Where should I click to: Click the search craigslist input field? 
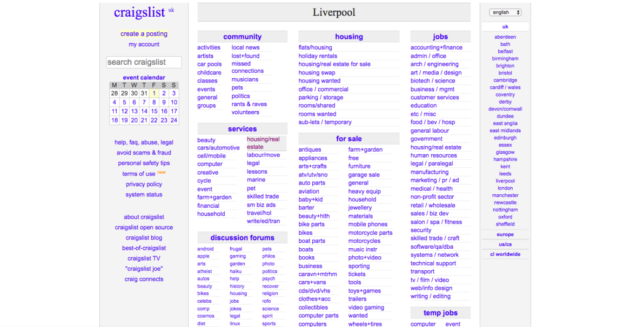144,63
